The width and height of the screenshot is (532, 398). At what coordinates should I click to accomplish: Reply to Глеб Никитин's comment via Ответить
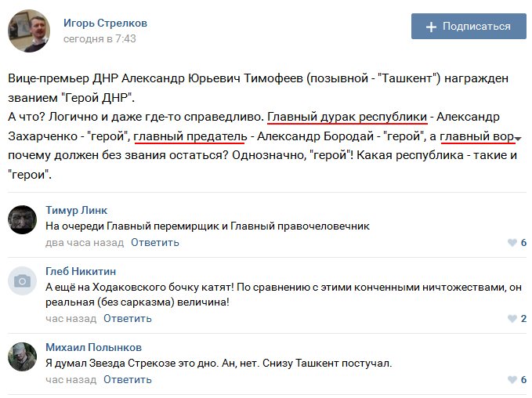(128, 318)
